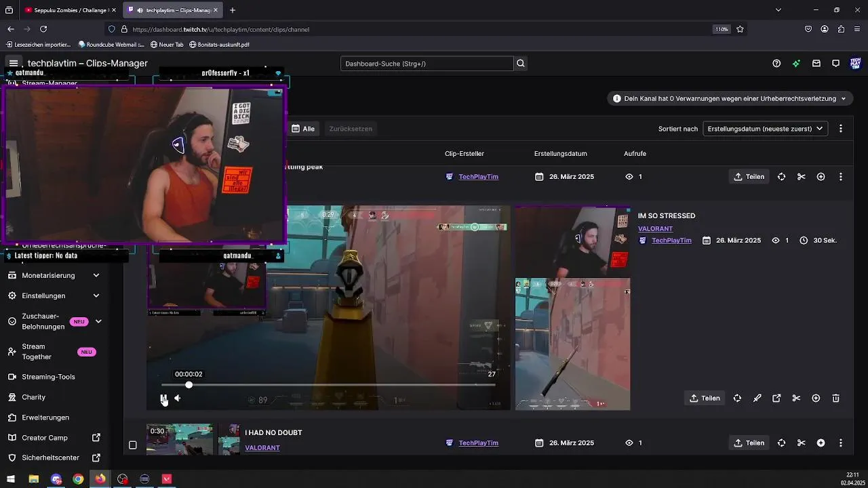The image size is (868, 488).
Task: Click the remix icon in the getting peak row
Action: (x=781, y=177)
